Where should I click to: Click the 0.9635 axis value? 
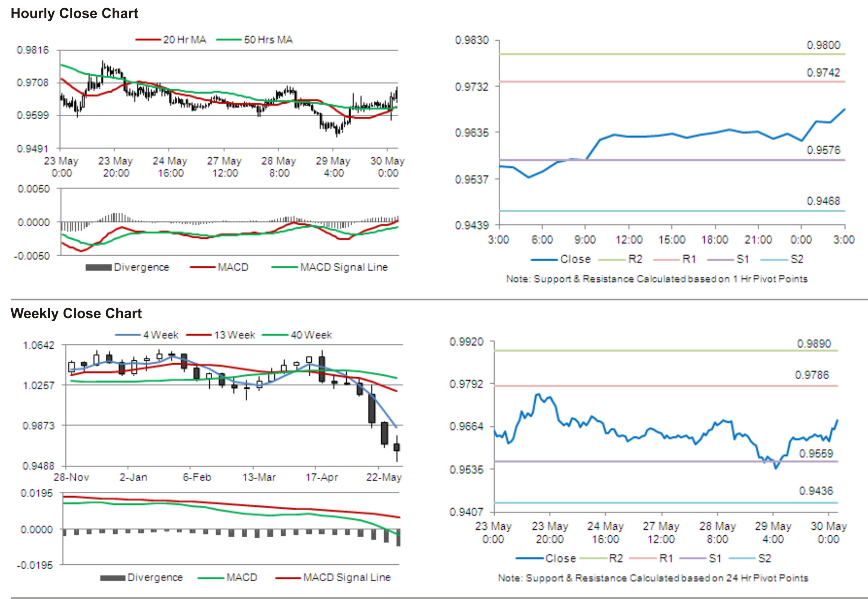[472, 133]
